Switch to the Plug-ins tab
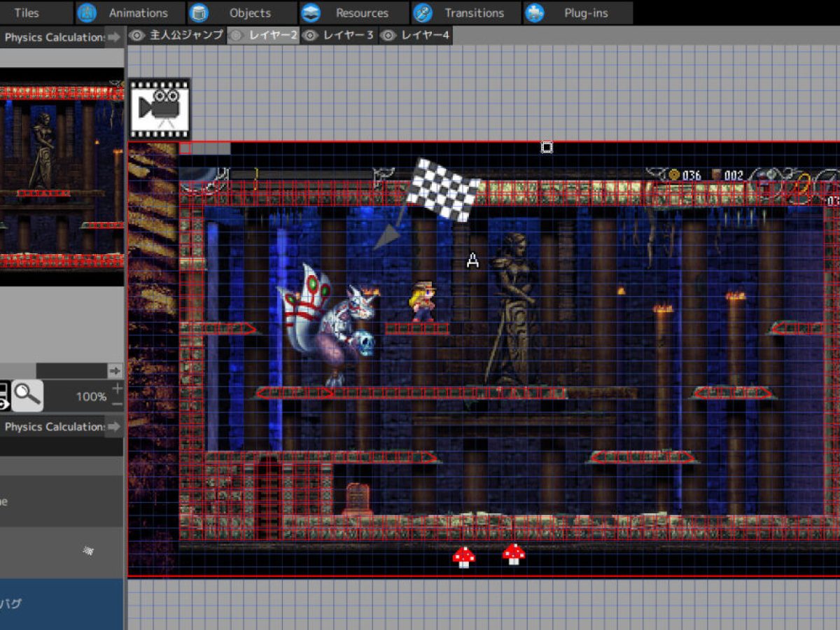This screenshot has height=630, width=840. (x=578, y=13)
